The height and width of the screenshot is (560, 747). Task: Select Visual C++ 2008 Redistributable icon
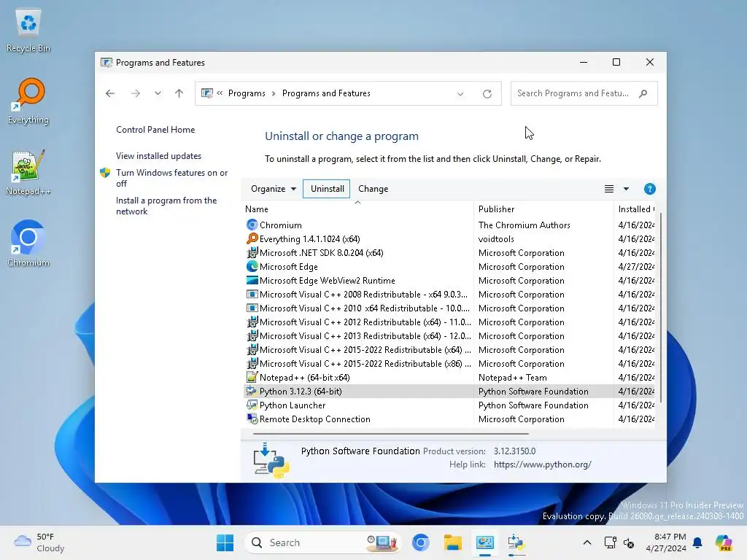point(252,295)
